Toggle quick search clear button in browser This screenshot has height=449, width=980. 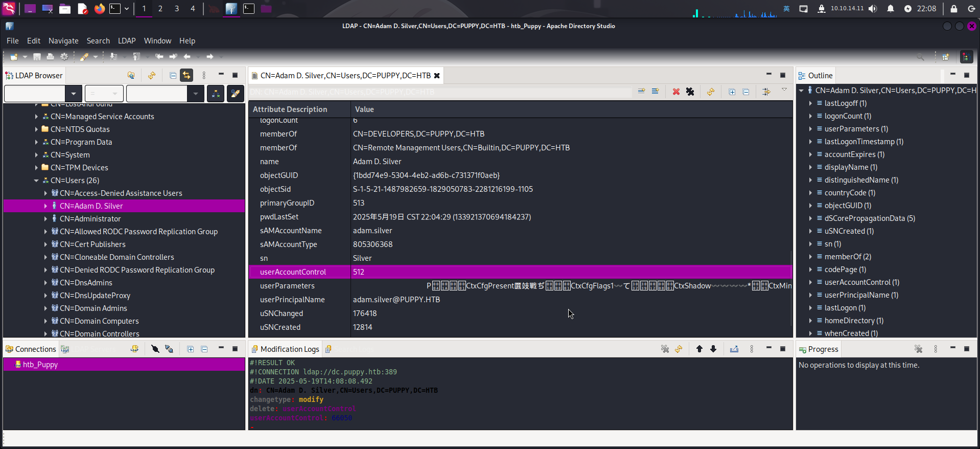(x=235, y=94)
